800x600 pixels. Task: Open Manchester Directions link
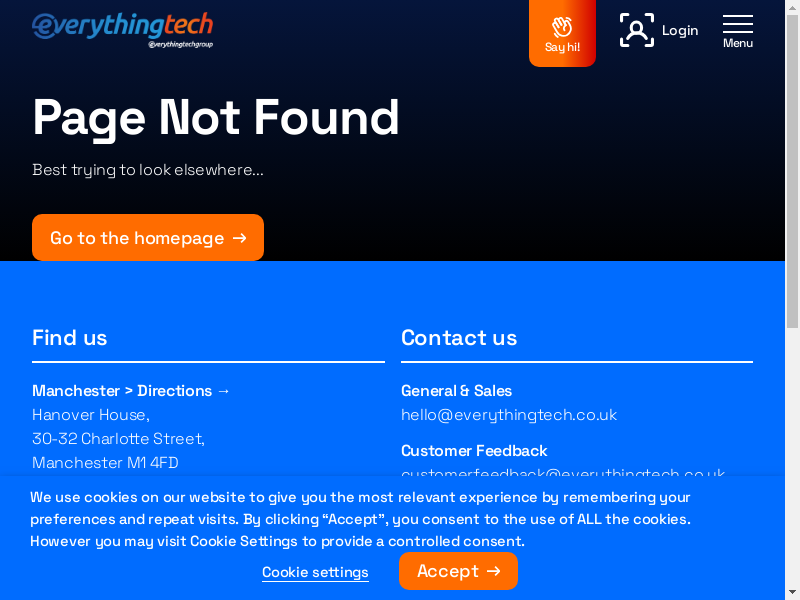(131, 391)
